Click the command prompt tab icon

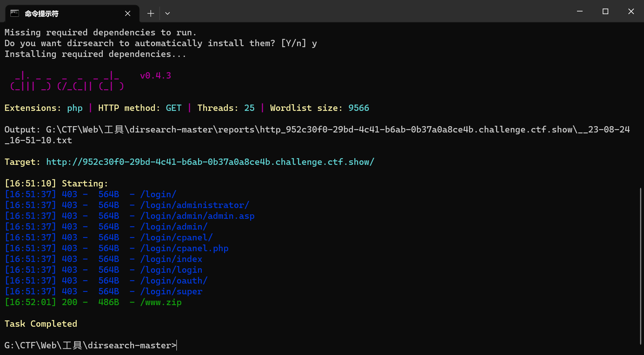15,13
